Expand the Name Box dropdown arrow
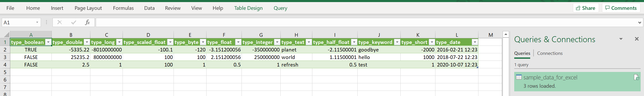The width and height of the screenshot is (644, 96). [x=37, y=23]
